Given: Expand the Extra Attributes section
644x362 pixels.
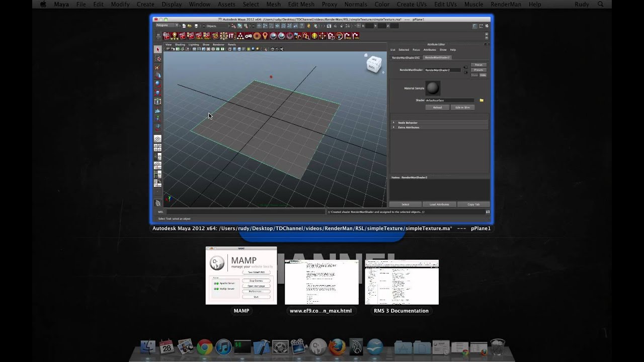Looking at the screenshot, I should click(440, 127).
